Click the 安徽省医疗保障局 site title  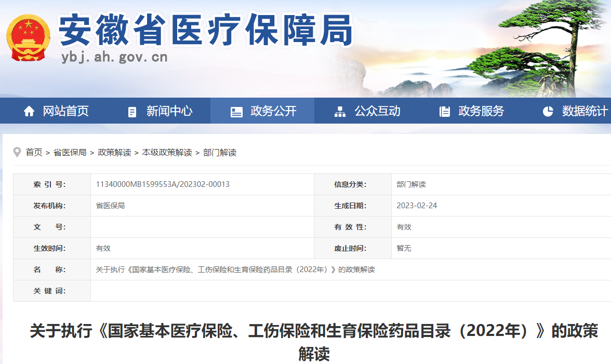point(206,30)
